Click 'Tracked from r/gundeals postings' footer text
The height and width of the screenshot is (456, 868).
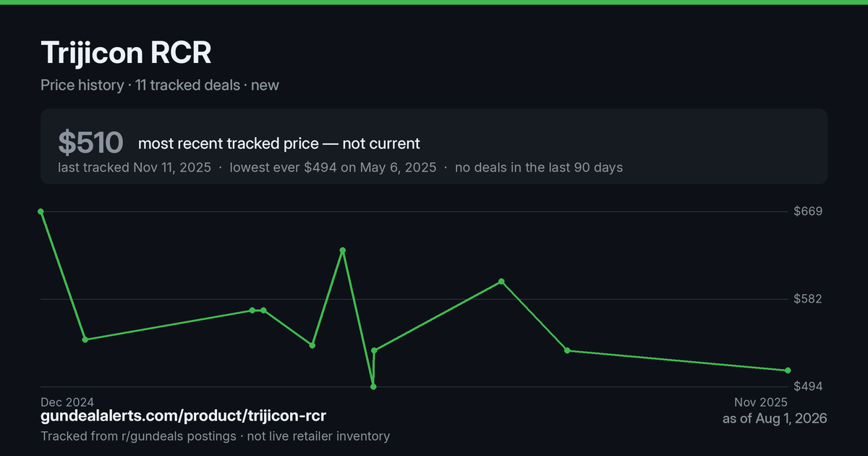point(138,436)
